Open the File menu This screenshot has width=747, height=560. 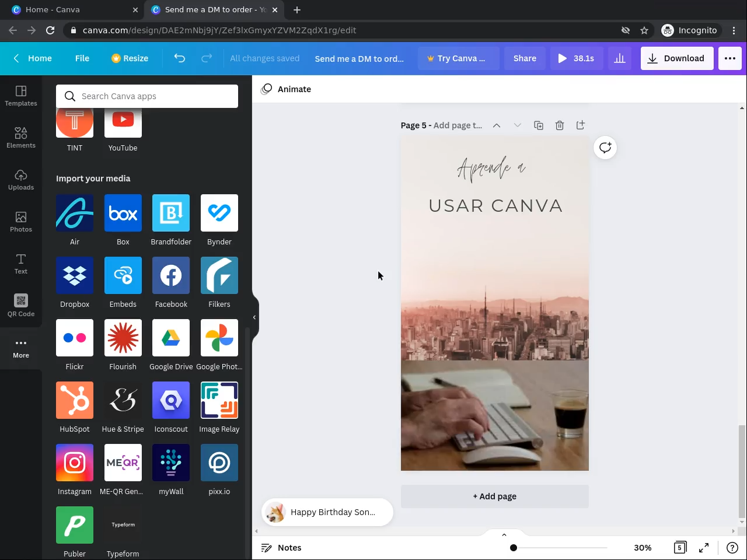(82, 58)
